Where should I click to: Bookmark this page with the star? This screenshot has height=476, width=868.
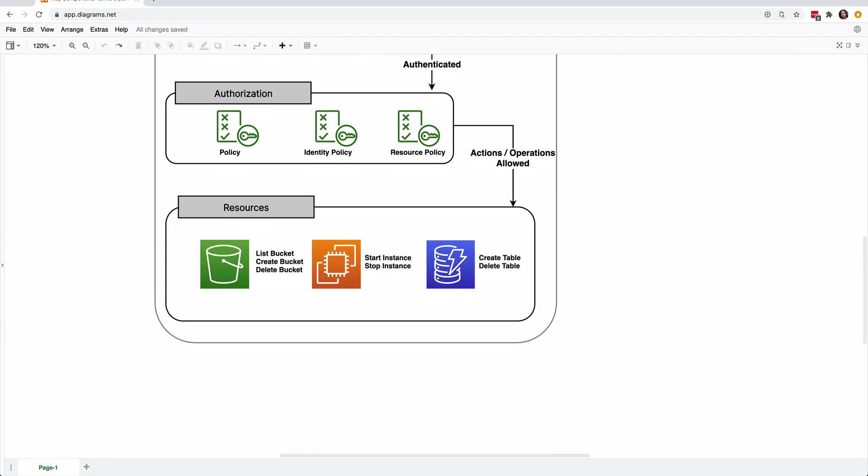pos(797,14)
